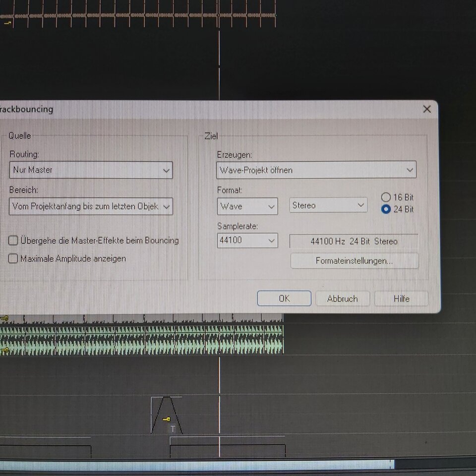Select the green waveform audio object
The height and width of the screenshot is (476, 476).
pyautogui.click(x=141, y=339)
